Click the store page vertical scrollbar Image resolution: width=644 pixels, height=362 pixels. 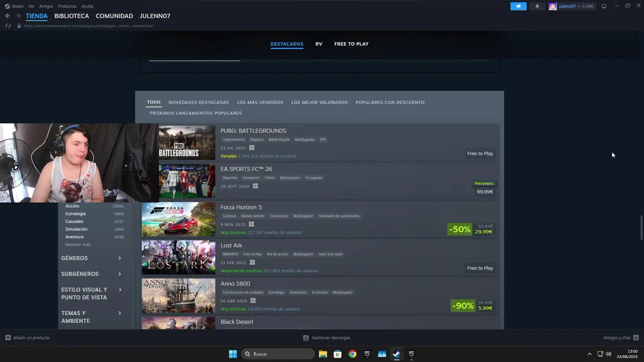pyautogui.click(x=641, y=228)
